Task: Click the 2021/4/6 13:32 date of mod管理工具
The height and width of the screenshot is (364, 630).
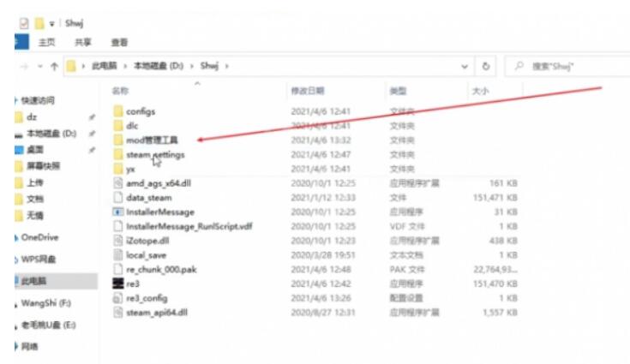Action: (321, 140)
